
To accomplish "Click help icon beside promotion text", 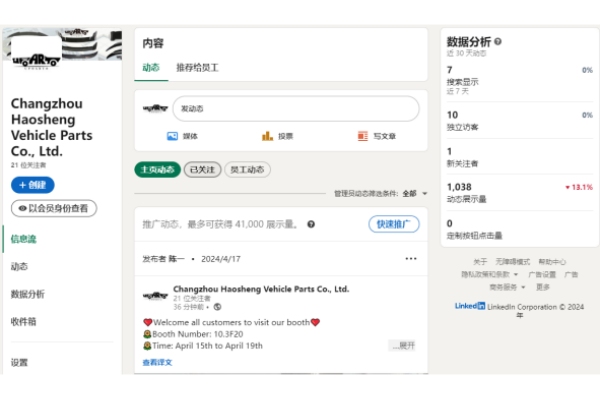I will pos(311,224).
